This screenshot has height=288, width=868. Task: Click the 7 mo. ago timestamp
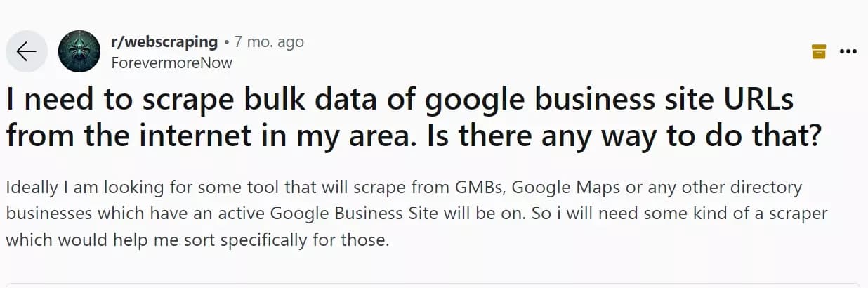click(269, 42)
